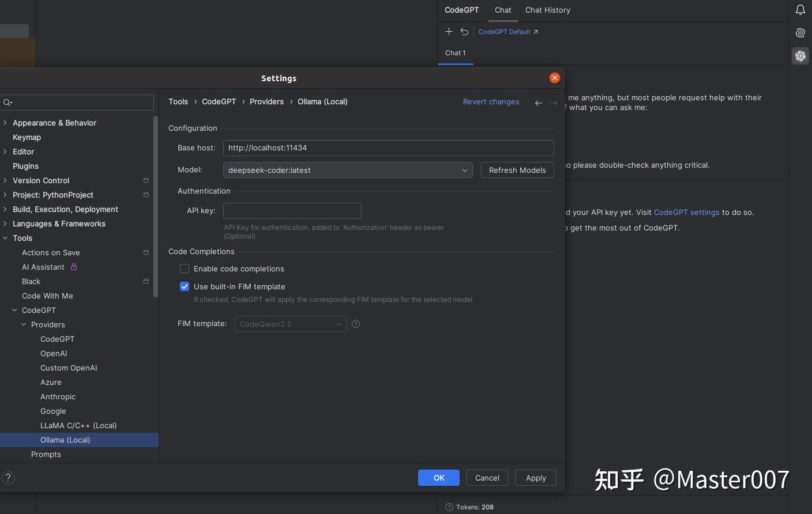Start a new chat with plus icon
Image resolution: width=812 pixels, height=514 pixels.
(449, 32)
